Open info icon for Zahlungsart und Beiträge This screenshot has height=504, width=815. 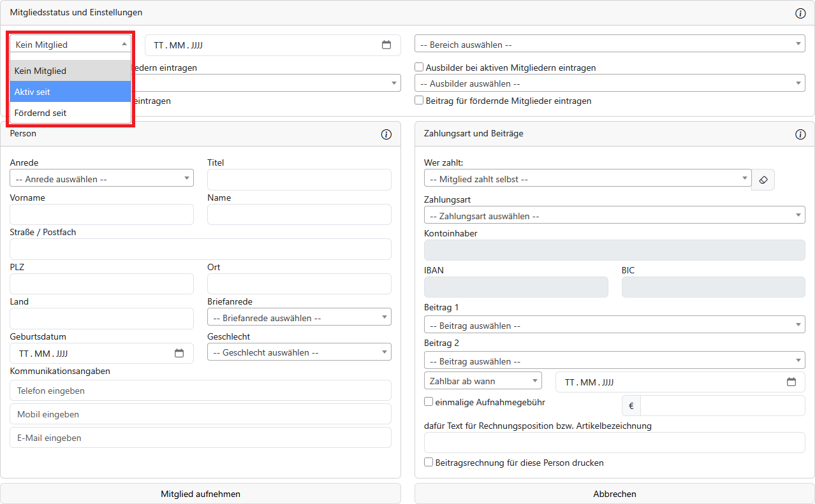[x=800, y=134]
